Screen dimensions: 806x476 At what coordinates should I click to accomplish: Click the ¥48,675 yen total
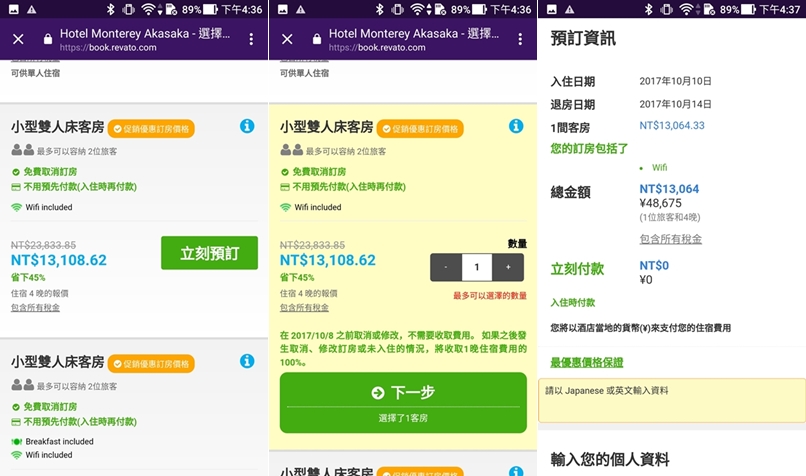[x=660, y=203]
